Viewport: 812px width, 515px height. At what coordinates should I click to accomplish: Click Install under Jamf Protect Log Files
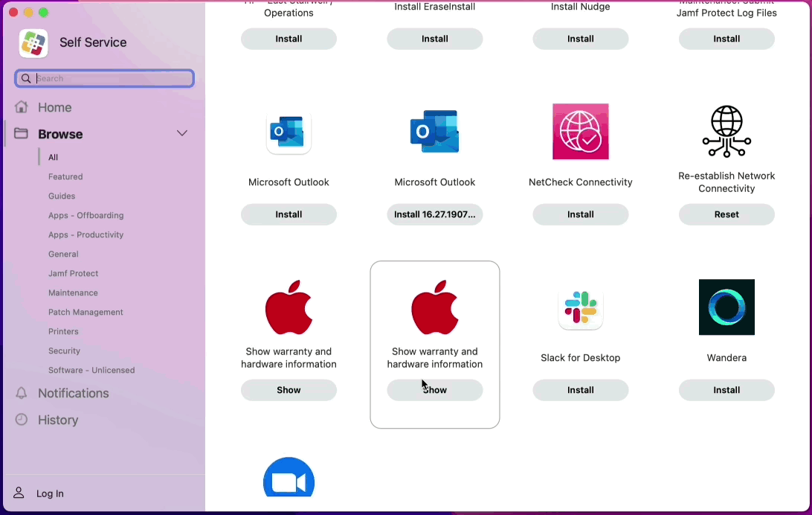[x=726, y=39]
